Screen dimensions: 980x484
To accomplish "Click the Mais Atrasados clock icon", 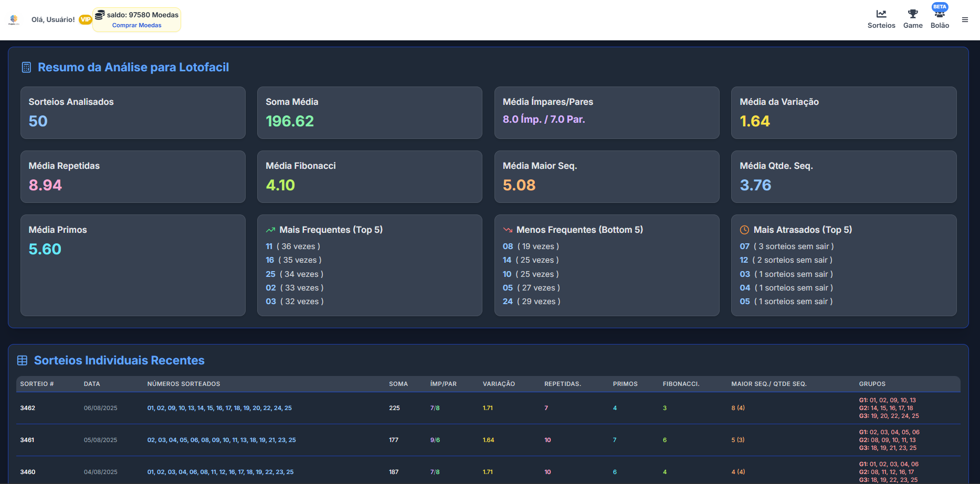I will [x=744, y=230].
